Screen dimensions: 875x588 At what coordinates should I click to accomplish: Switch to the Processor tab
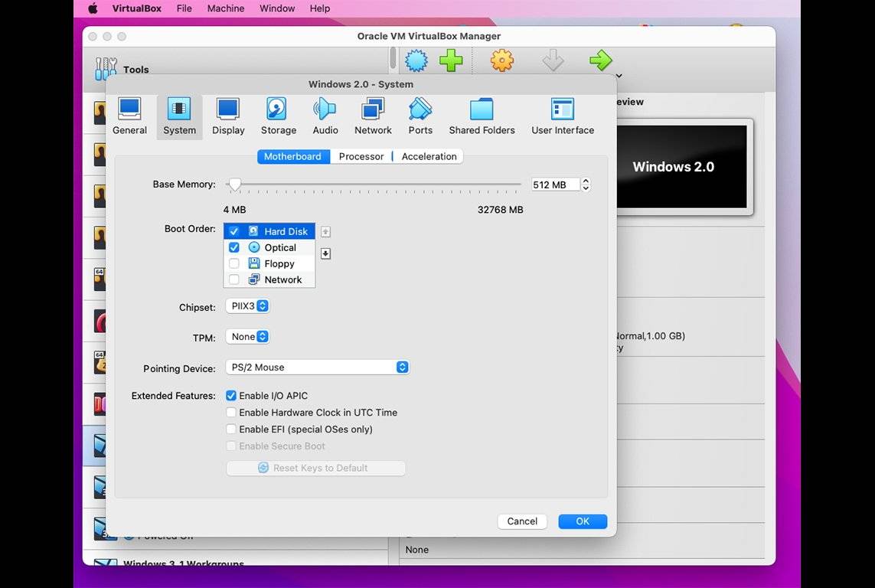tap(361, 156)
